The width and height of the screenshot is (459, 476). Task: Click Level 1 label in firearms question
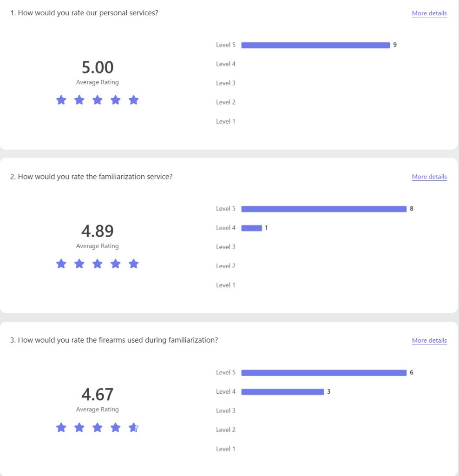pyautogui.click(x=226, y=449)
